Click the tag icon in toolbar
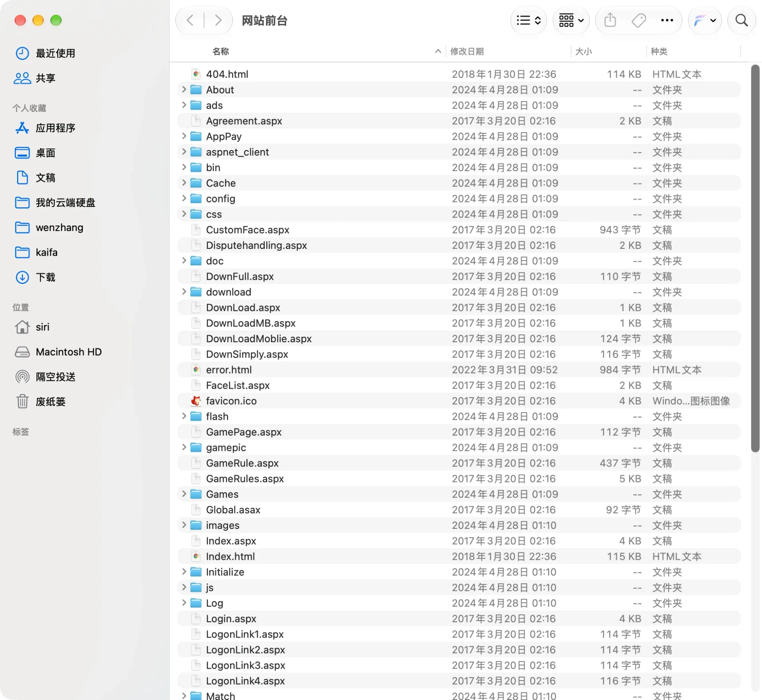 click(x=638, y=20)
